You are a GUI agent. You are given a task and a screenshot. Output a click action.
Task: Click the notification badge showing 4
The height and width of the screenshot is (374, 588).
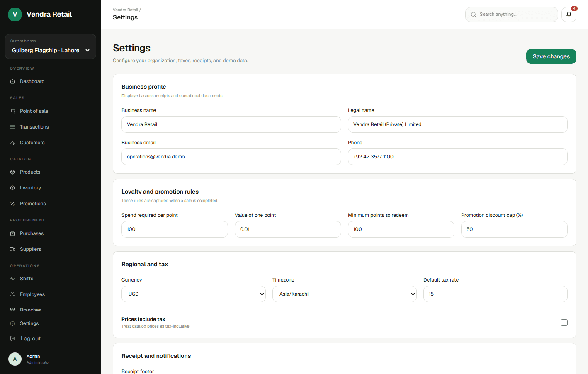pyautogui.click(x=574, y=8)
